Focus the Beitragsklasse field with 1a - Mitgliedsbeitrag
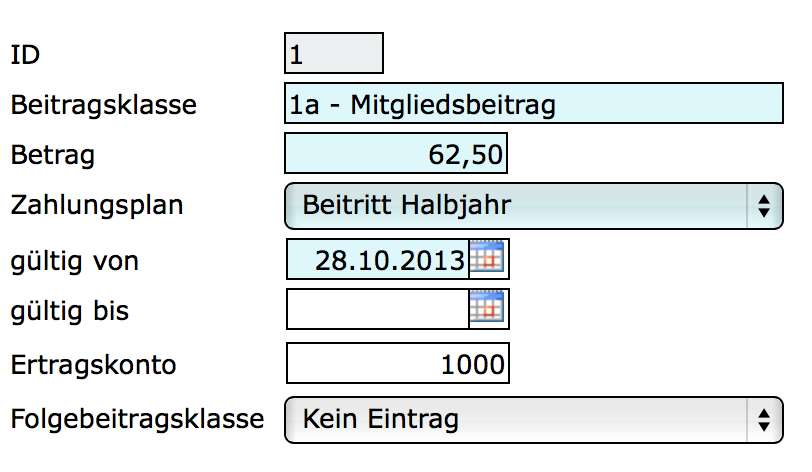 pos(534,104)
